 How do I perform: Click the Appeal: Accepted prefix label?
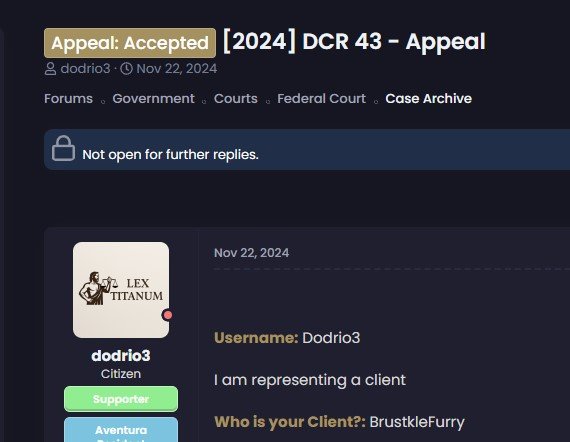click(x=130, y=43)
